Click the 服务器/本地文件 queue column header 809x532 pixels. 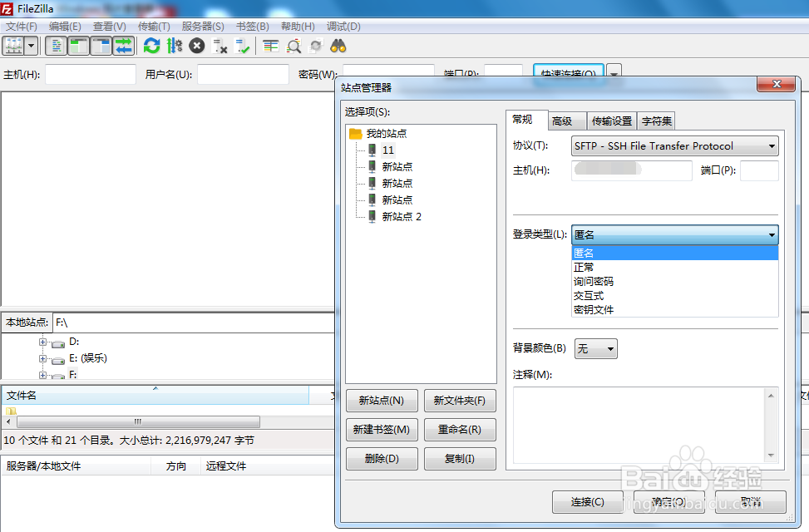(76, 466)
